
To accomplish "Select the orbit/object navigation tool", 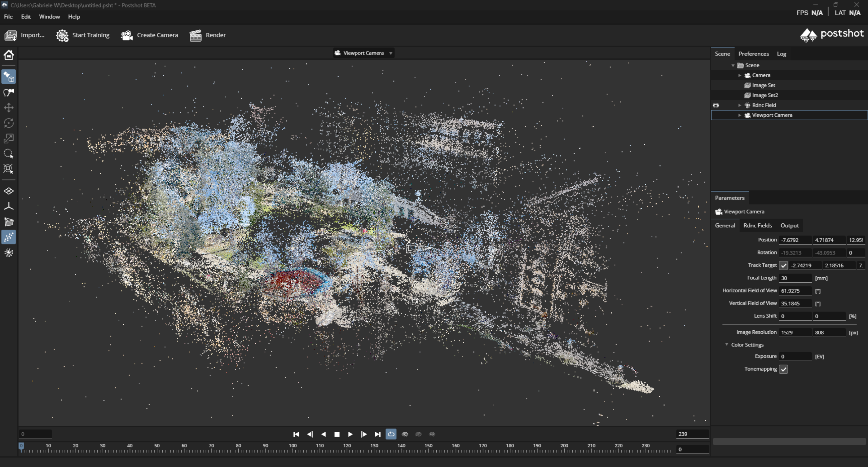I will coord(9,77).
